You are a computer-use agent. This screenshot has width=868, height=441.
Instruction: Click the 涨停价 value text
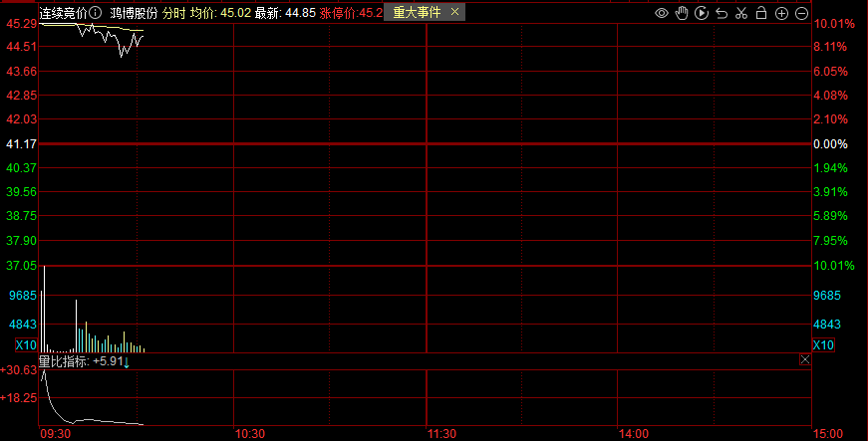click(351, 13)
